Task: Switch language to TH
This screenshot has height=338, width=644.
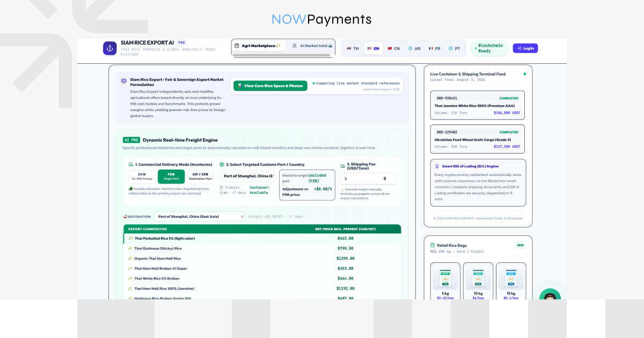Action: 353,48
